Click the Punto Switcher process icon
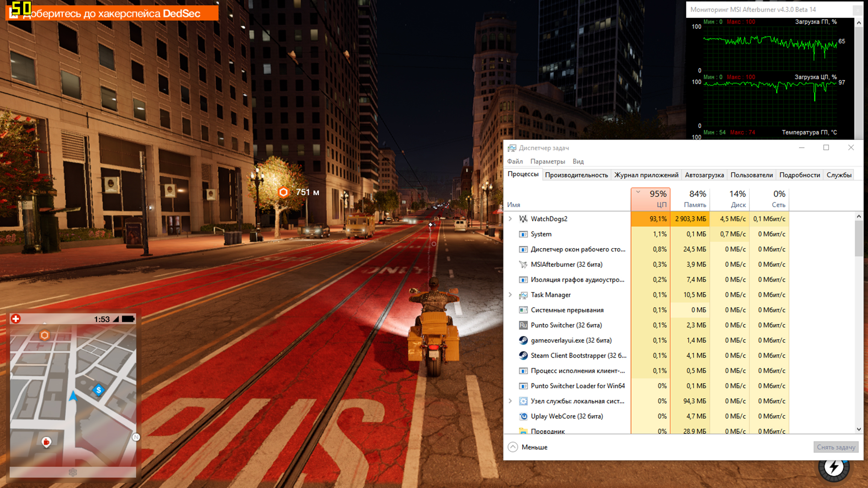Image resolution: width=868 pixels, height=488 pixels. [523, 325]
